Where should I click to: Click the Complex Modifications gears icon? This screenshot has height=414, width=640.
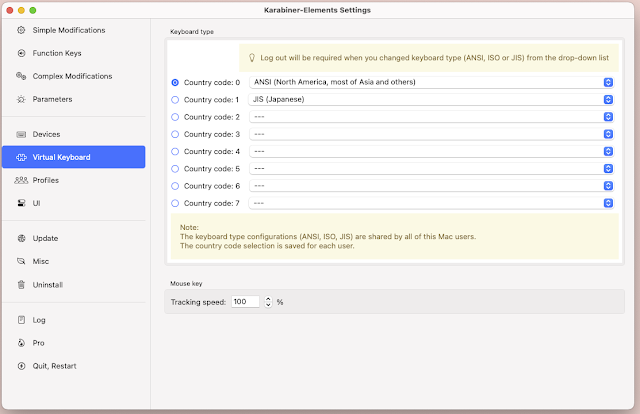[x=22, y=76]
